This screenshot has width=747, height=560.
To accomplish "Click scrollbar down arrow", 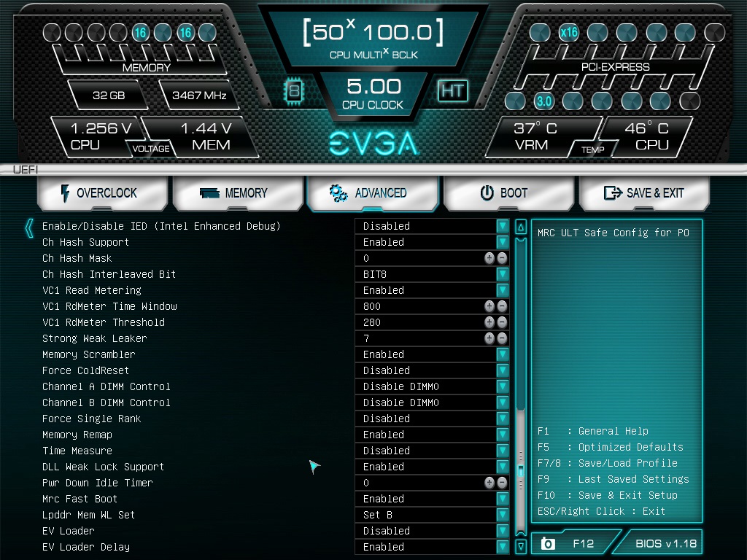I will click(521, 545).
